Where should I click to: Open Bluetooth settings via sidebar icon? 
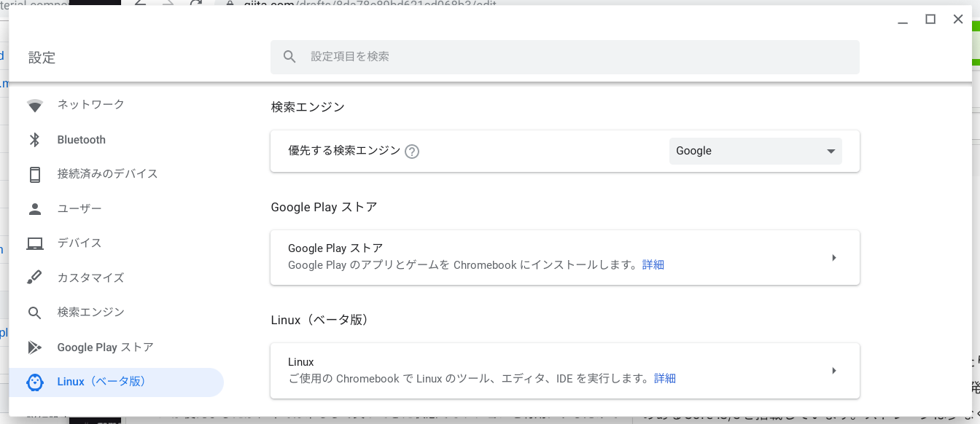pos(35,139)
